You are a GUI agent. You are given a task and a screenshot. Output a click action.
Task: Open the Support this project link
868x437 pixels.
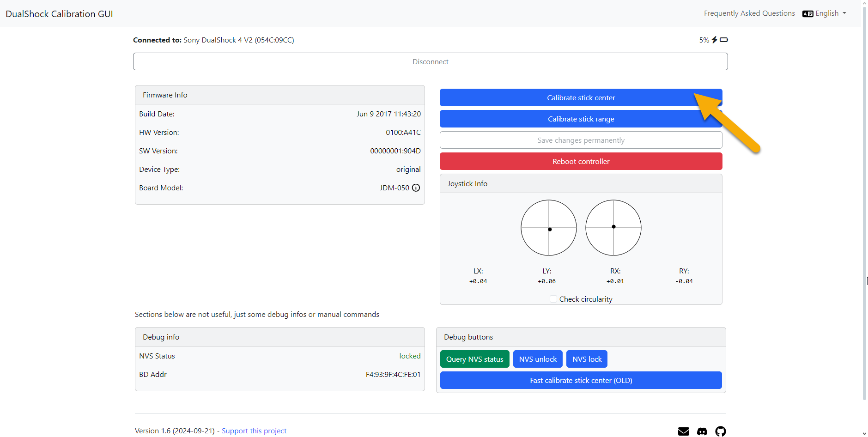pos(254,431)
